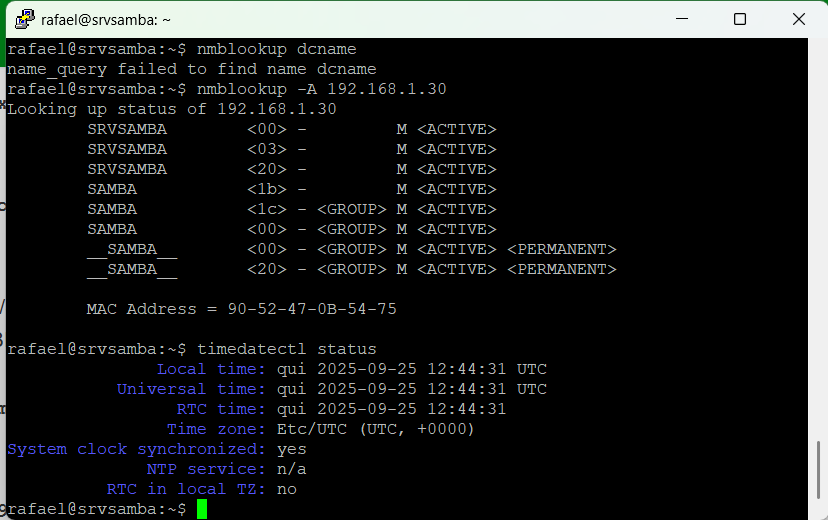Click the SAMBA <1b> entry name
The width and height of the screenshot is (828, 523).
pos(112,189)
